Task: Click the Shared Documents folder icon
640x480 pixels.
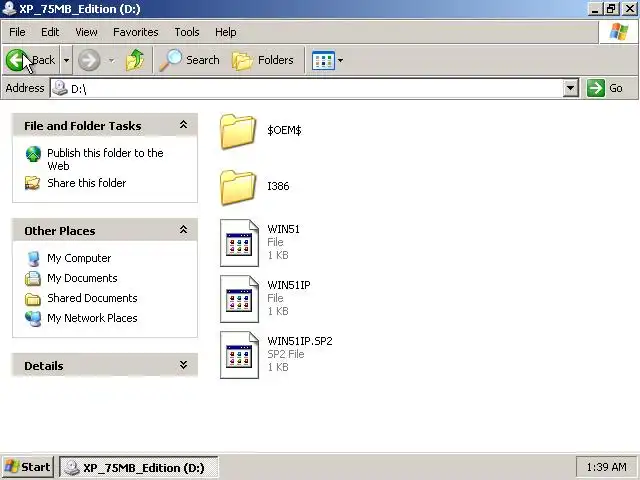Action: click(33, 299)
